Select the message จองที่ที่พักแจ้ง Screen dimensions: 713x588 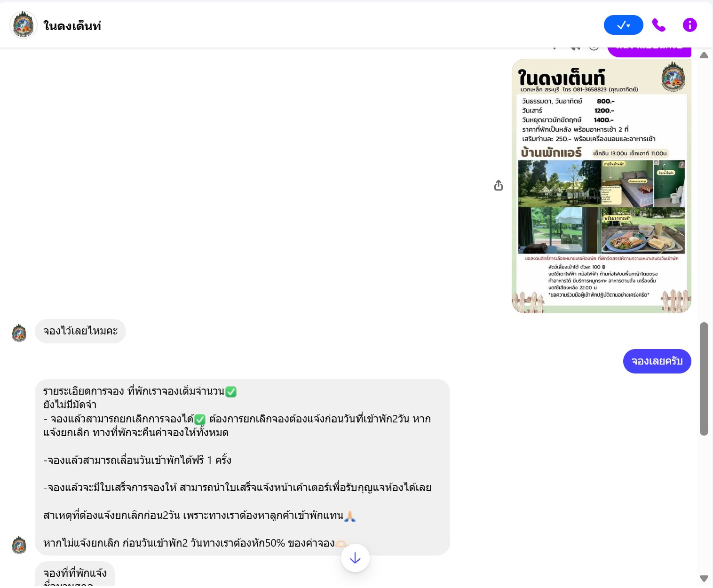click(x=75, y=574)
